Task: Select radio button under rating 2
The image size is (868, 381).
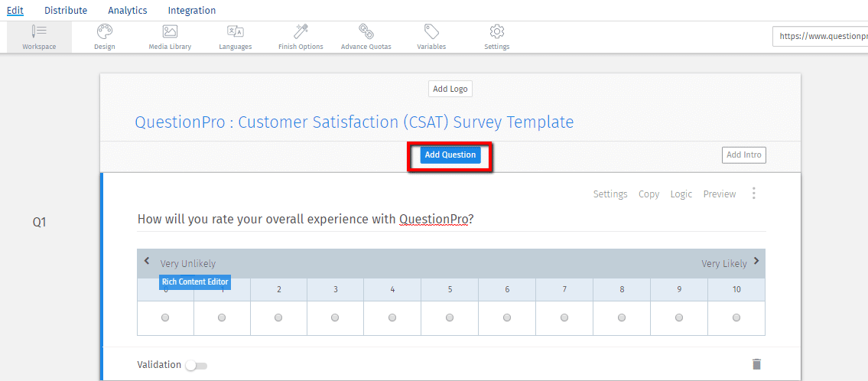Action: pyautogui.click(x=278, y=317)
